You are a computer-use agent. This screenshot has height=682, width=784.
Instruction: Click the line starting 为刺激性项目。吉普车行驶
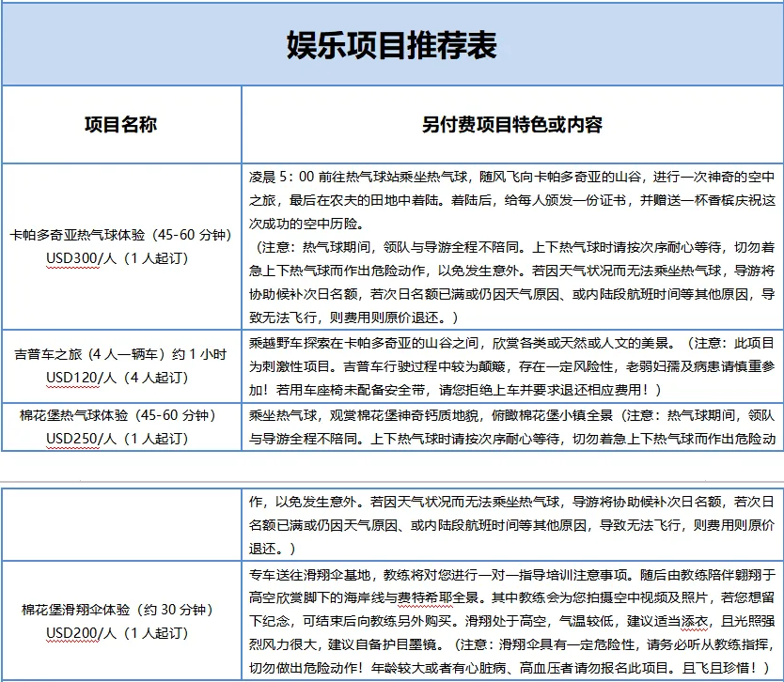pos(512,366)
